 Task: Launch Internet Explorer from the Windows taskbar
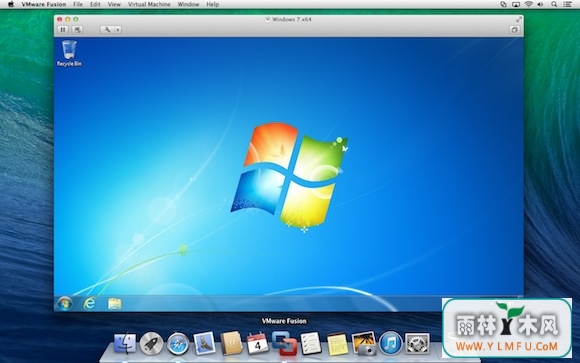(x=89, y=303)
